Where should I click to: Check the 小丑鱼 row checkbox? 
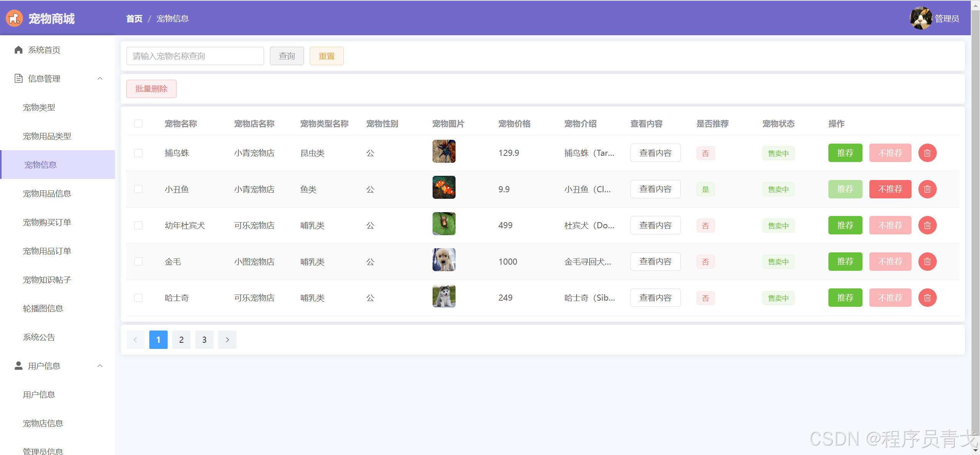[x=138, y=189]
